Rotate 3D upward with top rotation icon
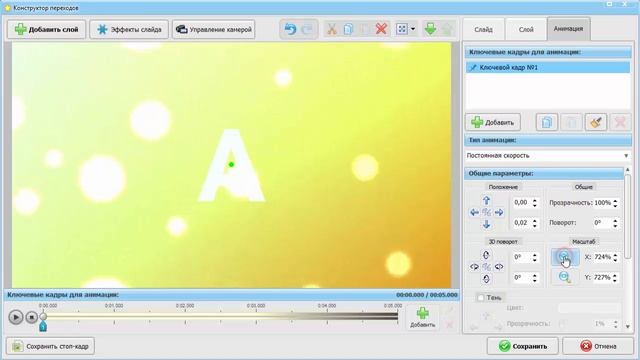Viewport: 640px width, 360px height. (x=486, y=255)
